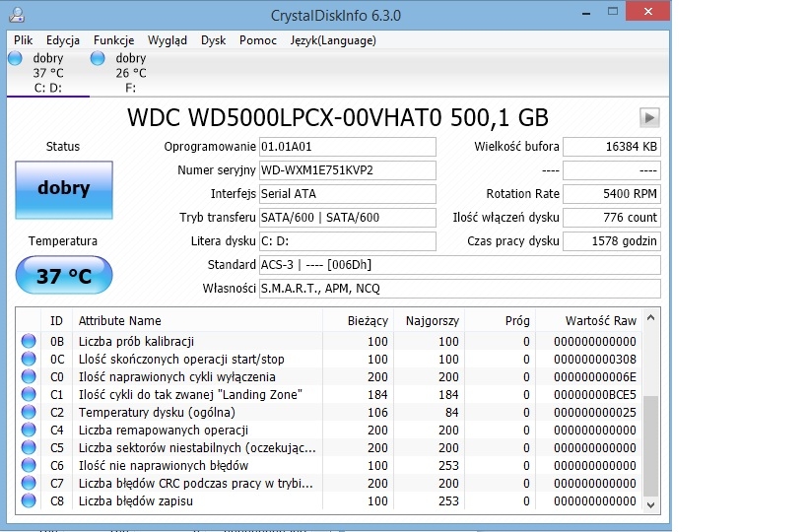The height and width of the screenshot is (532, 807).
Task: Click status orb for attribute C5
Action: point(29,447)
